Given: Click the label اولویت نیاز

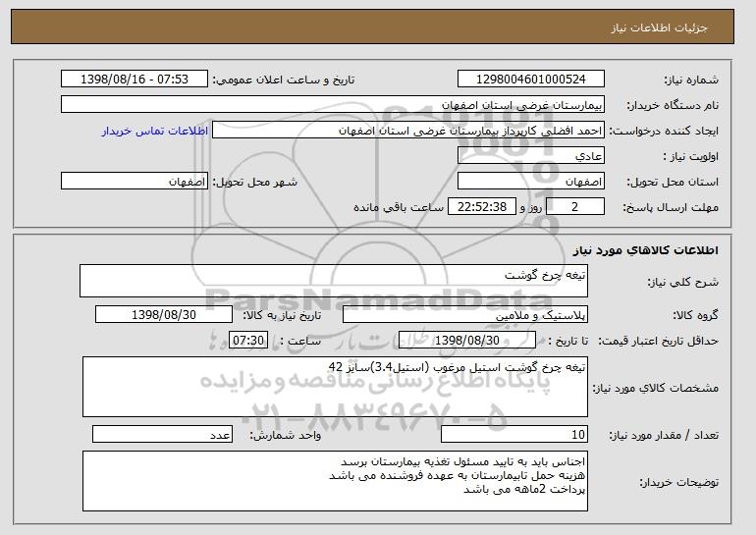Looking at the screenshot, I should (x=691, y=156).
